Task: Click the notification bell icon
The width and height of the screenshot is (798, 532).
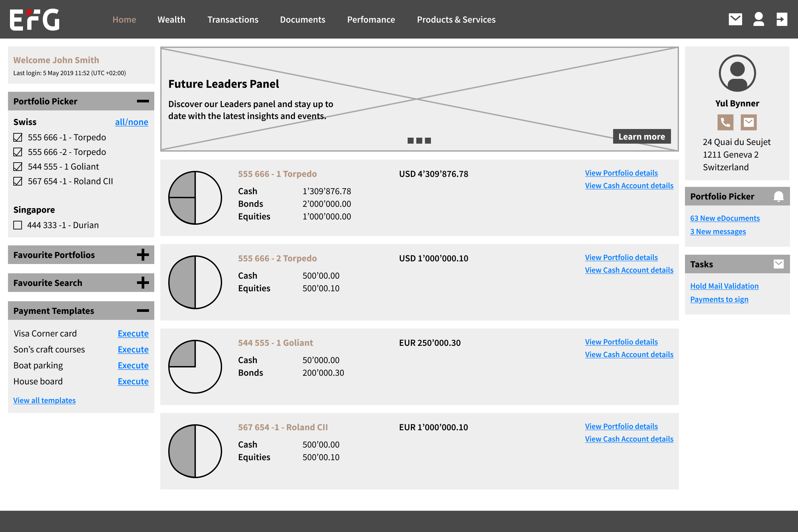Action: click(x=778, y=197)
